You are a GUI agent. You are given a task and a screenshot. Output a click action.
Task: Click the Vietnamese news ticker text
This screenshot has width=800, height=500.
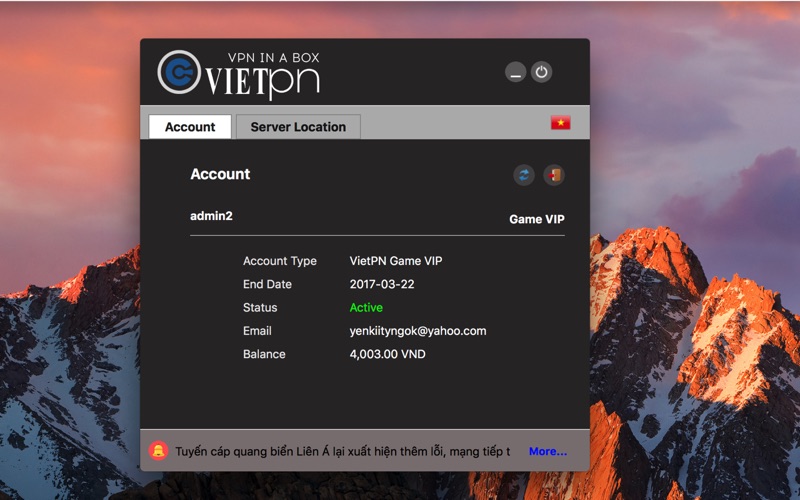tap(342, 451)
